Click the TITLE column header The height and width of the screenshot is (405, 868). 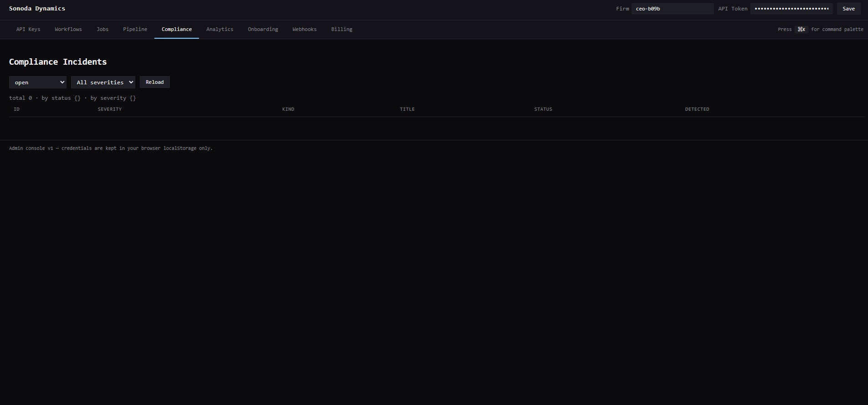[x=407, y=109]
